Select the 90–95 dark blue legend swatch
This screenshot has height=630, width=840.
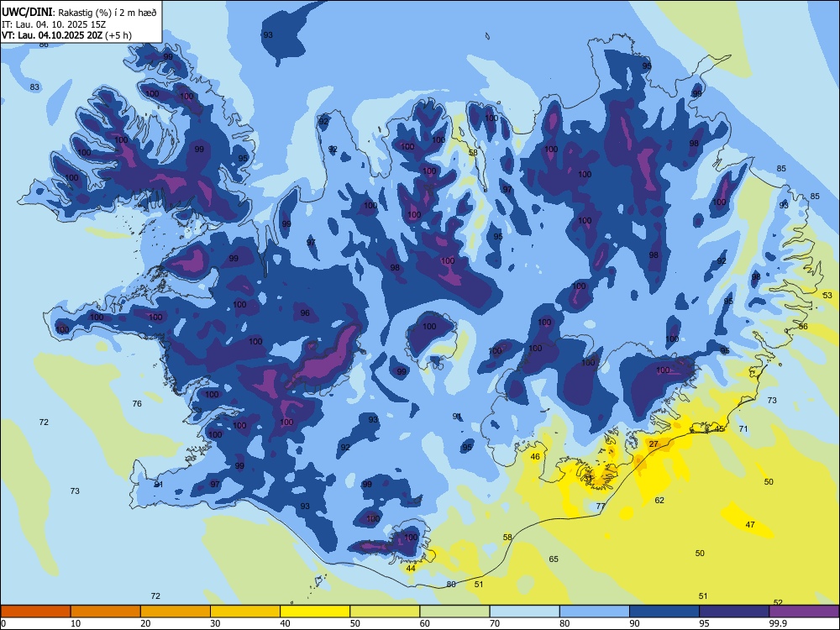click(664, 612)
